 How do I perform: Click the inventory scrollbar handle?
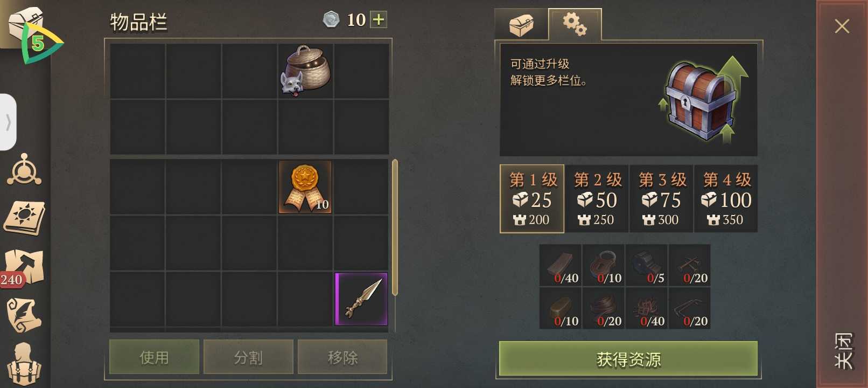click(x=395, y=227)
